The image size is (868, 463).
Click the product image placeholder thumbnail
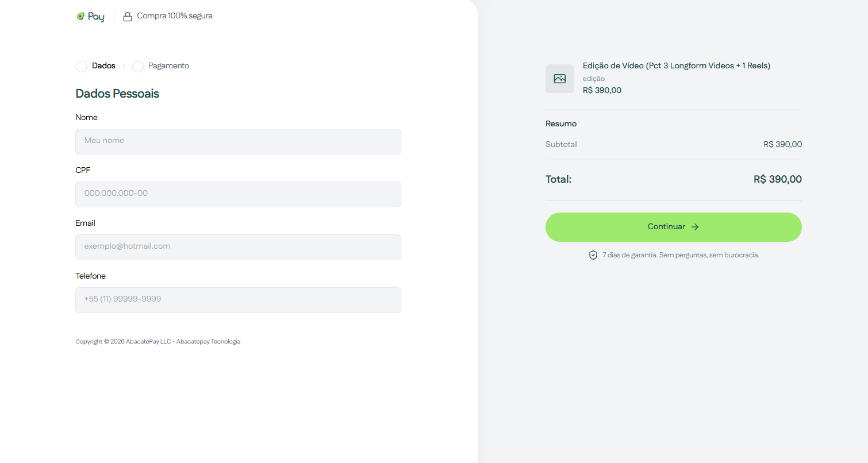click(560, 79)
